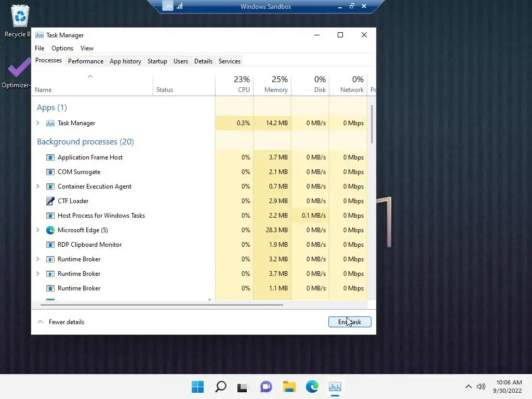This screenshot has height=399, width=532.
Task: Switch to the Performance tab
Action: tap(86, 61)
